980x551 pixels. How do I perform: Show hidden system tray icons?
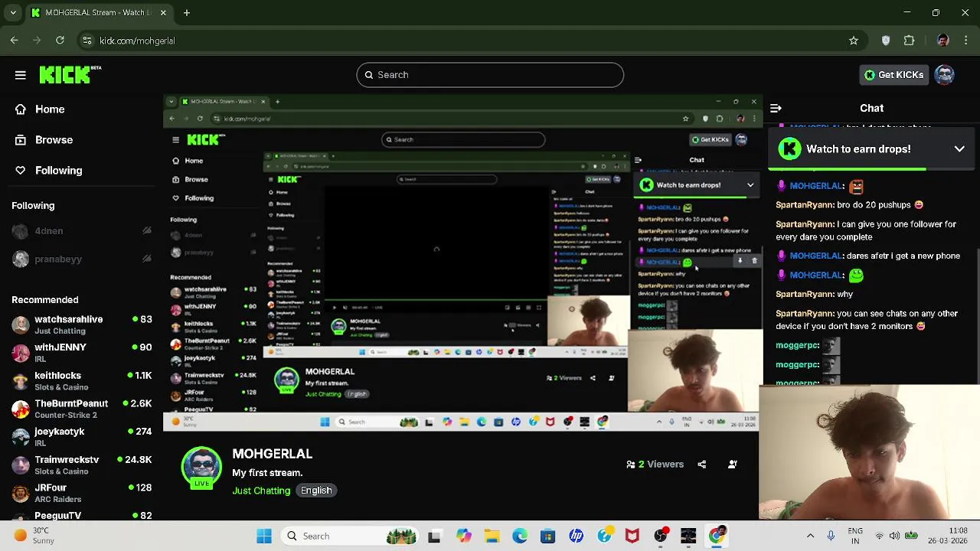coord(810,536)
